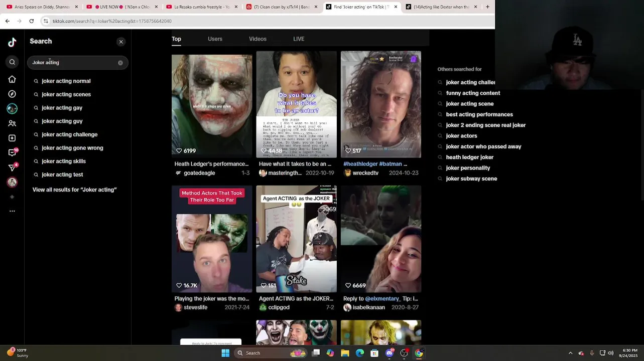The height and width of the screenshot is (361, 644).
Task: Open File Explorer from taskbar
Action: 345,353
